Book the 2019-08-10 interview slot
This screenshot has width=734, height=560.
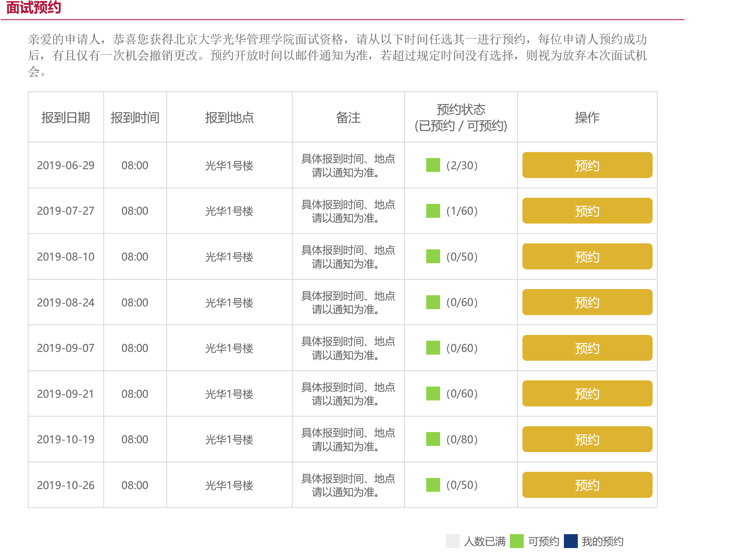[x=587, y=256]
